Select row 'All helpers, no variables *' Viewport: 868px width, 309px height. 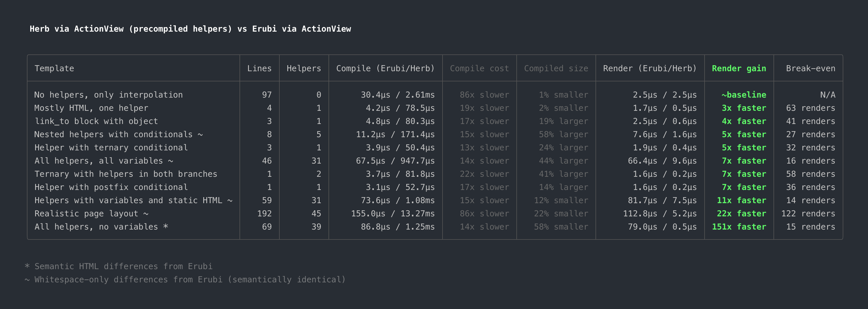(435, 226)
